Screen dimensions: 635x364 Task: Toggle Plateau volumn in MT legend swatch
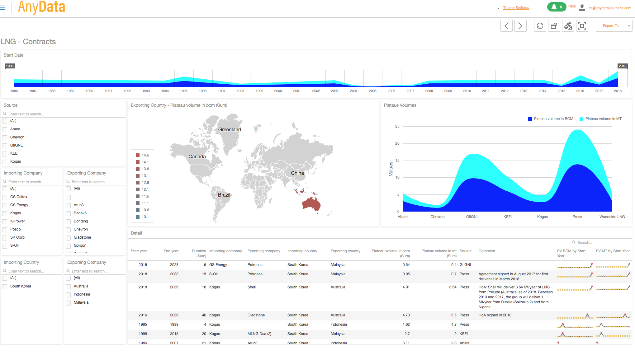pos(581,119)
